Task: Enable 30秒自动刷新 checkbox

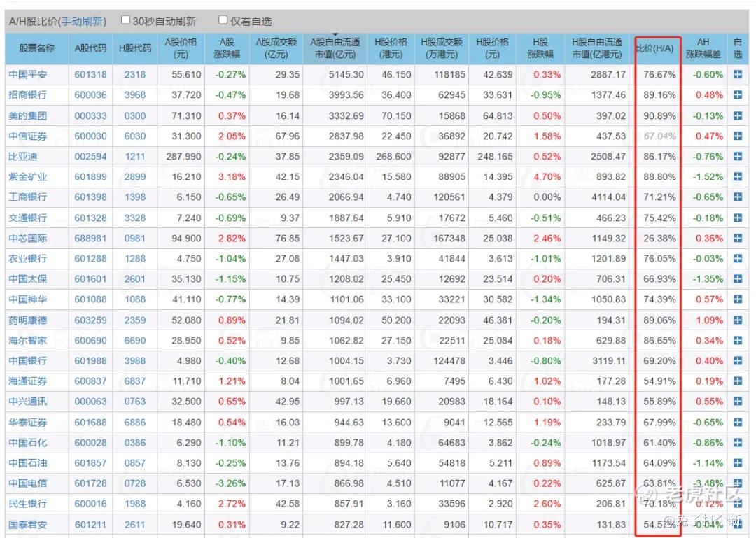Action: [125, 20]
